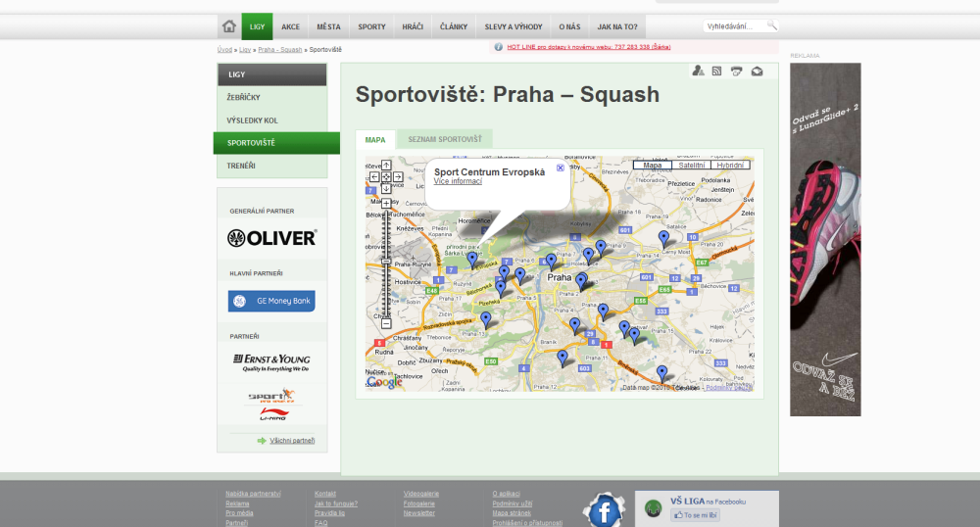Screen dimensions: 980x527
Task: Click the Kontakt footer link
Action: 325,494
